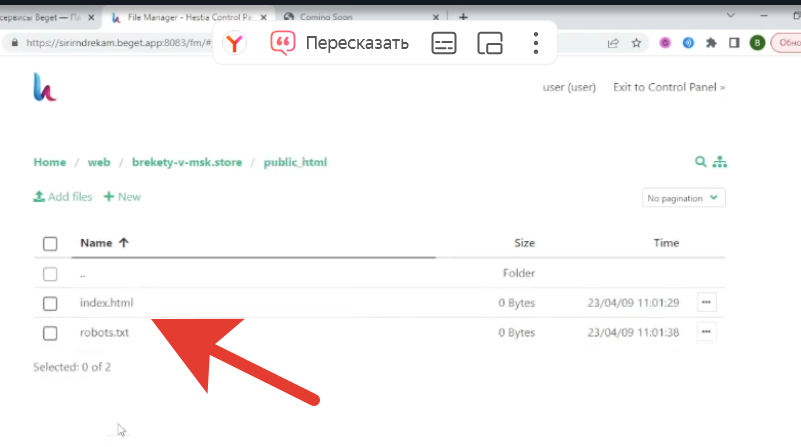Check the box next to index.html
Screen dimensions: 801x447
(50, 303)
